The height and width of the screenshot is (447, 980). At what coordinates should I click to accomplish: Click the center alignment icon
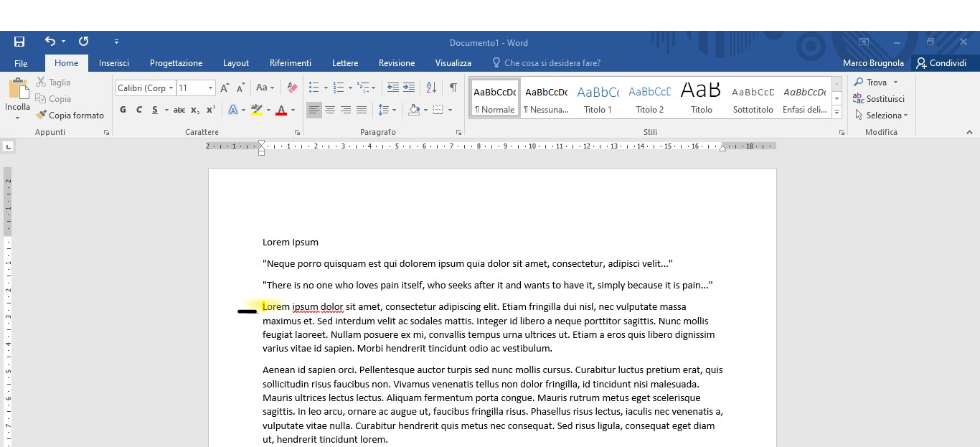[x=329, y=110]
